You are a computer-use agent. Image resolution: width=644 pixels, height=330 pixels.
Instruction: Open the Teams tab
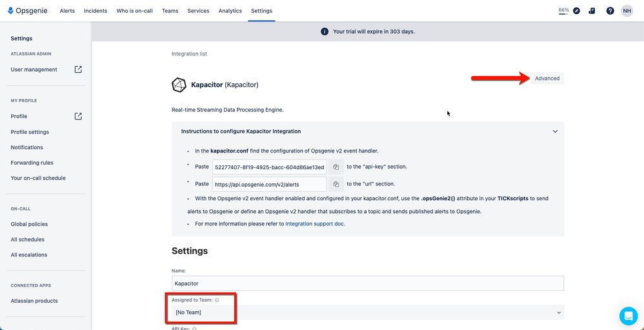tap(170, 11)
